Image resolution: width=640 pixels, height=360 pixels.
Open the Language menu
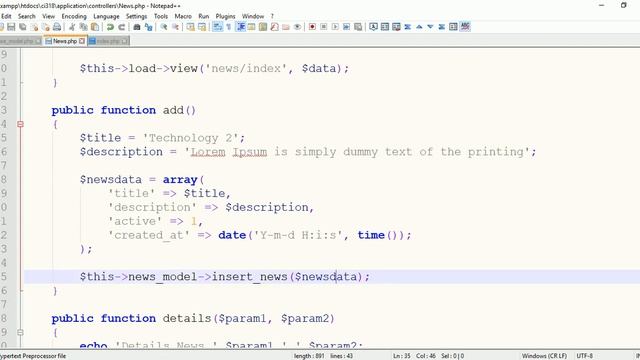tap(106, 16)
